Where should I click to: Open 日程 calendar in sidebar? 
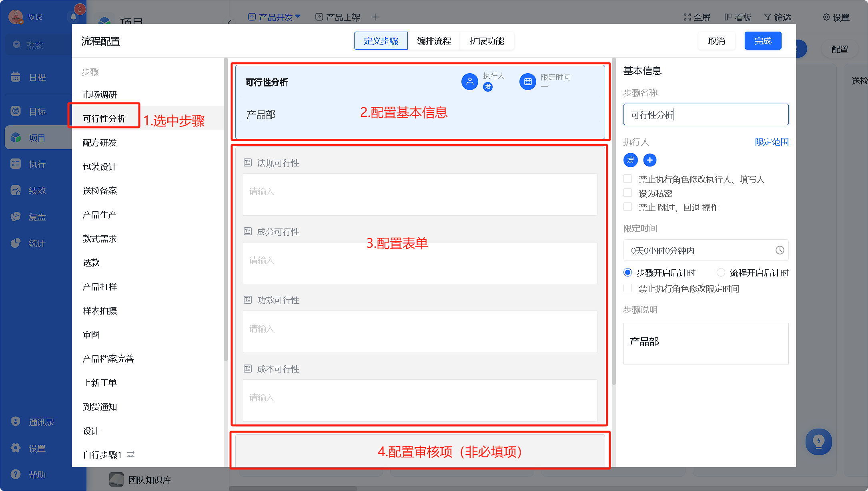(37, 77)
